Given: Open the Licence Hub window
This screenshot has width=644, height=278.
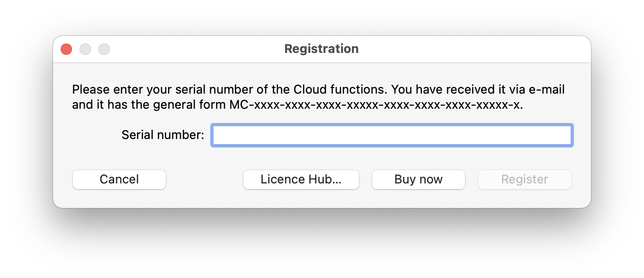Looking at the screenshot, I should pos(301,179).
